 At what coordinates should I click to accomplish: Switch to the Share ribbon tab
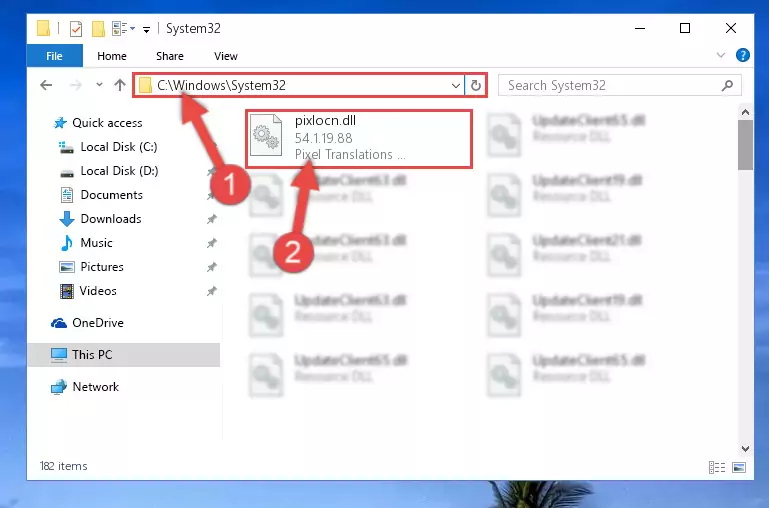click(x=170, y=56)
